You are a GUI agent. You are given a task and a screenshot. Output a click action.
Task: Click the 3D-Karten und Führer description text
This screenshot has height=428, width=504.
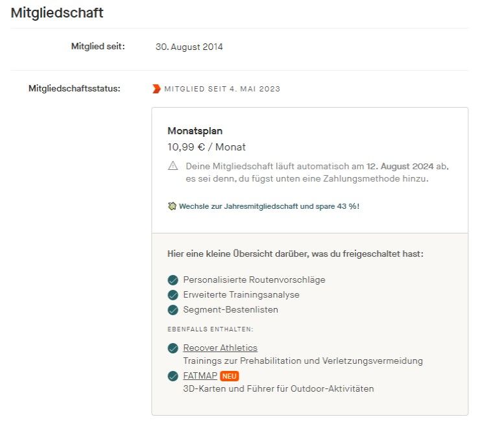point(278,389)
